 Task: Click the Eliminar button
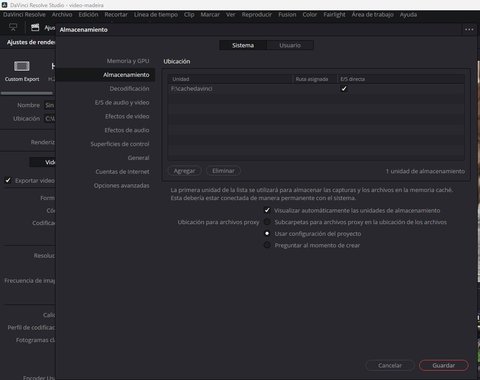pyautogui.click(x=223, y=171)
